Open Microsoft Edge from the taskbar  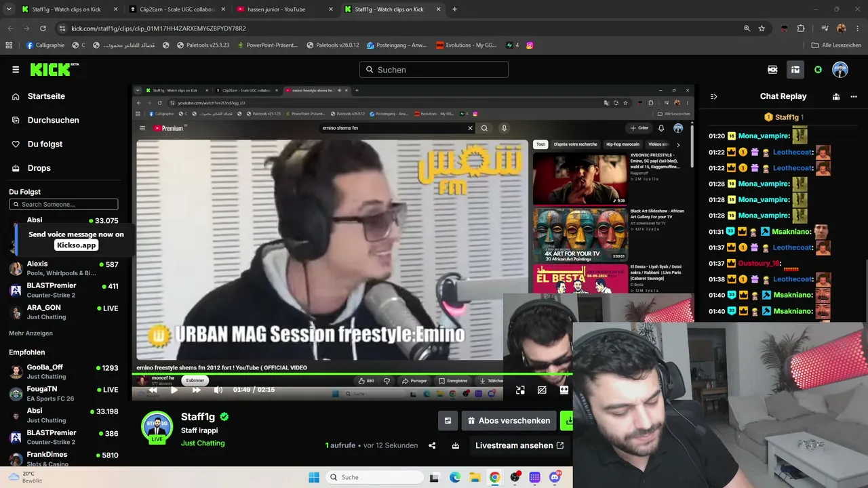[x=455, y=477]
